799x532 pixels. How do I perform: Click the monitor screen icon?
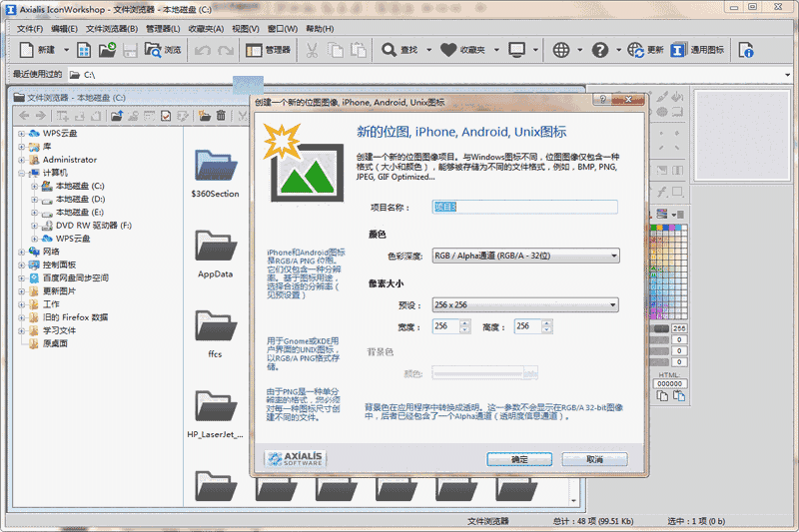click(516, 50)
